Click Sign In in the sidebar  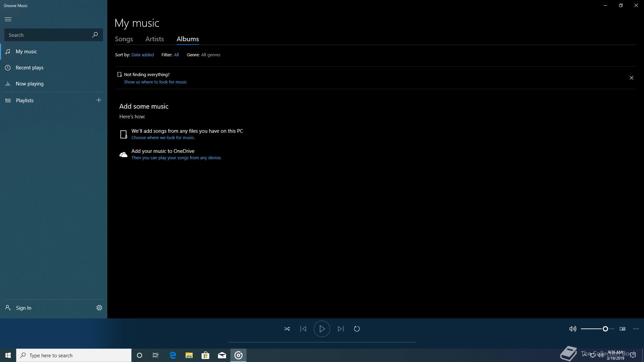[23, 308]
